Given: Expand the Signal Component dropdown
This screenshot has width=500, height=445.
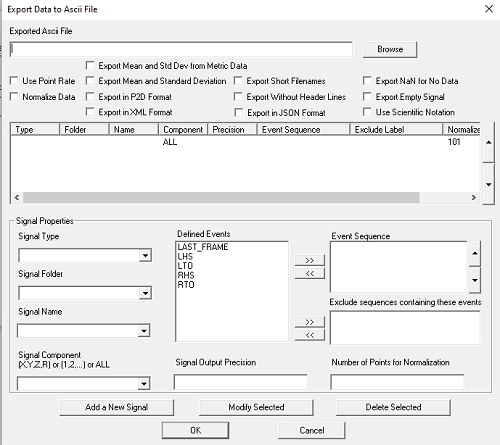Looking at the screenshot, I should coord(144,384).
